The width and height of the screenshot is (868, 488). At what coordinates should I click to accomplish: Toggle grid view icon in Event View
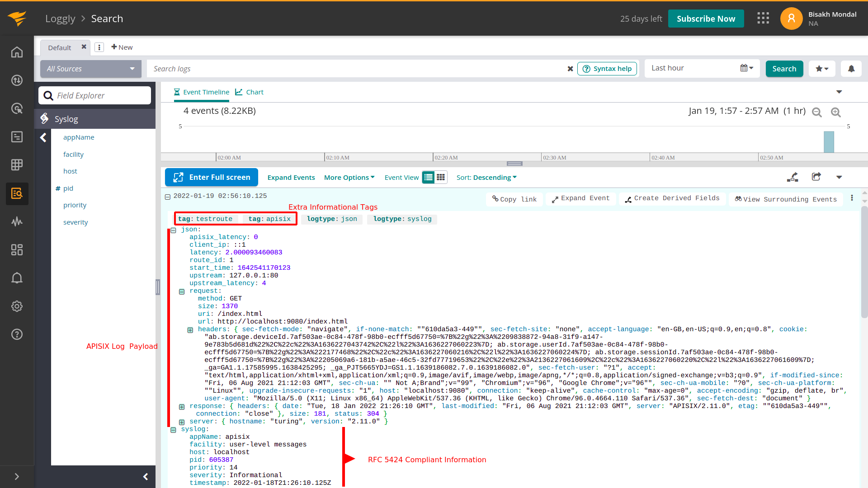441,177
